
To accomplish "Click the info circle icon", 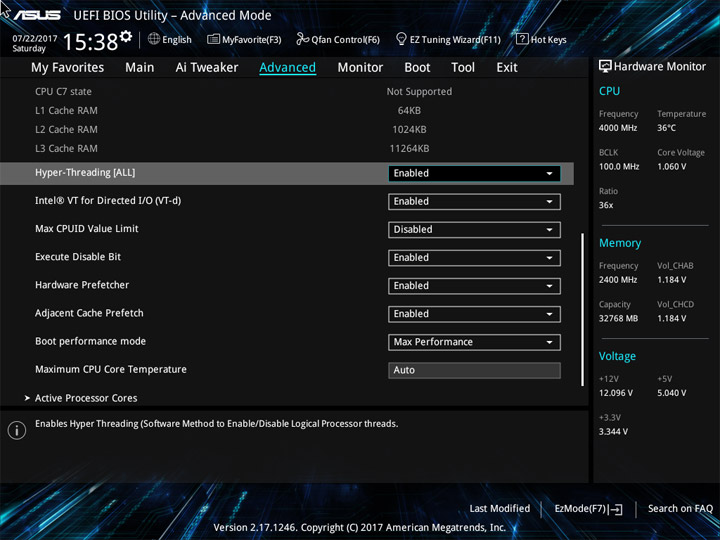I will pos(17,430).
